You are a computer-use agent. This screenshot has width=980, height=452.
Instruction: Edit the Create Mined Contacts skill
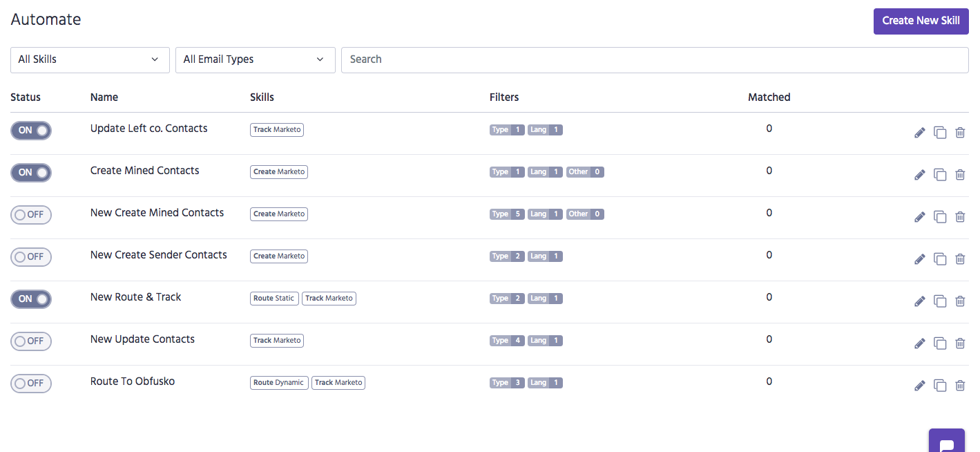tap(919, 175)
